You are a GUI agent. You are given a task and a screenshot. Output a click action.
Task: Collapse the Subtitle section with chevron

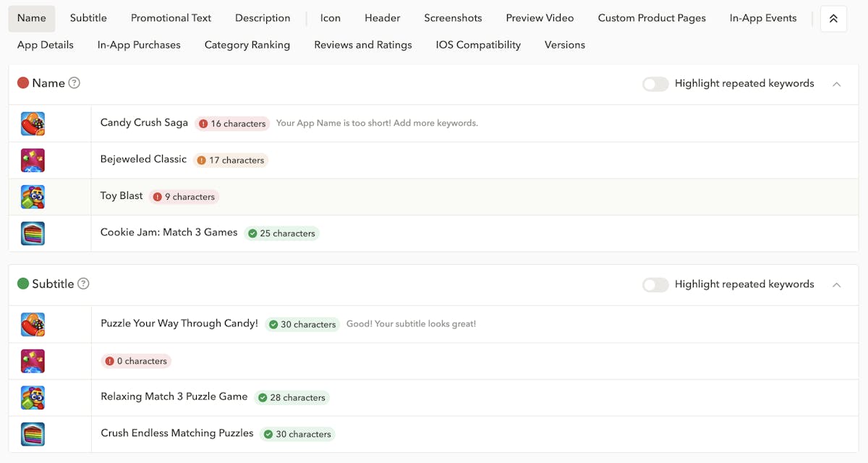[x=836, y=284]
